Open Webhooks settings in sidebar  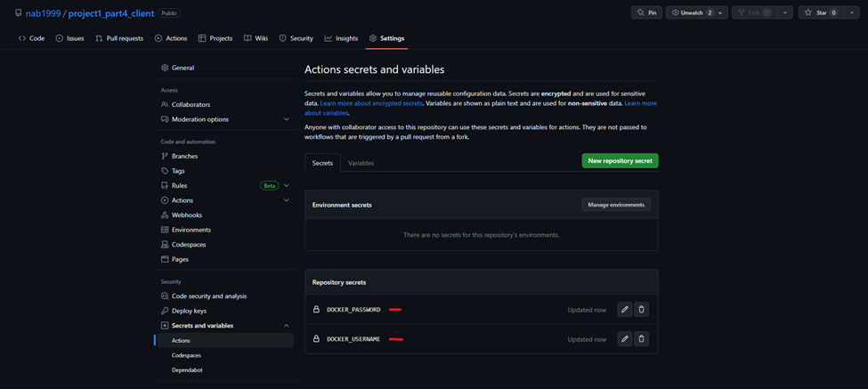tap(187, 215)
